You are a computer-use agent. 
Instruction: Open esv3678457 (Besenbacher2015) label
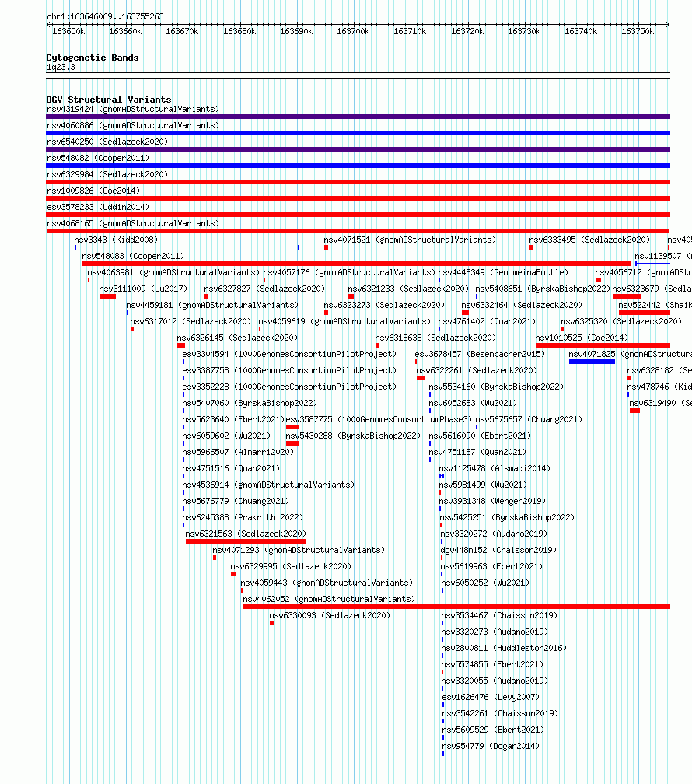pos(480,354)
